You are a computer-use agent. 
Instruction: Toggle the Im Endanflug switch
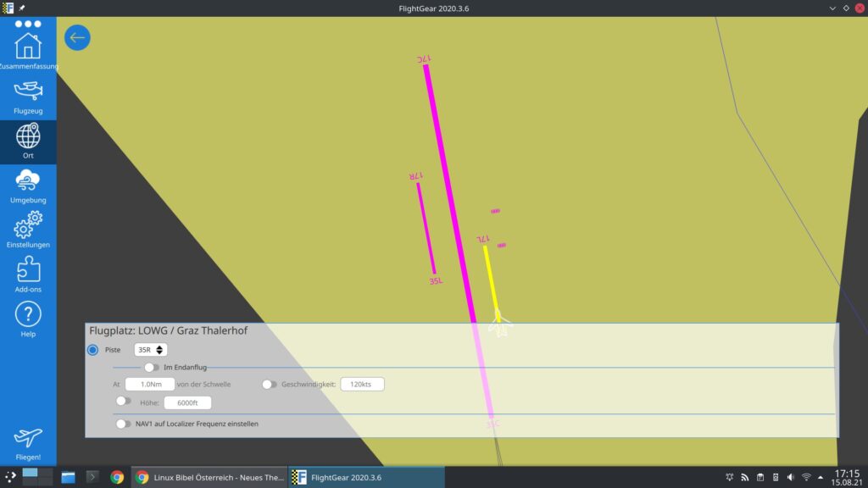click(x=151, y=368)
